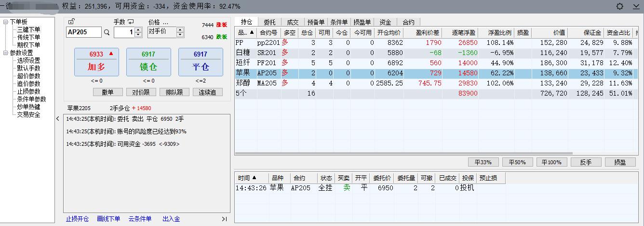Image resolution: width=644 pixels, height=226 pixels.
Task: Collapse the 下单板 tree node
Action: tap(5, 22)
